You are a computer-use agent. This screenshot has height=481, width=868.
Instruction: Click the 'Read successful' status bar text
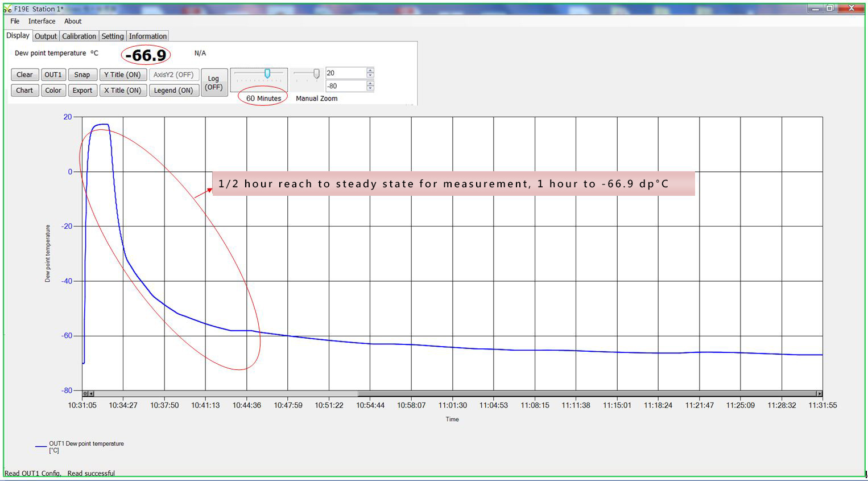(91, 473)
